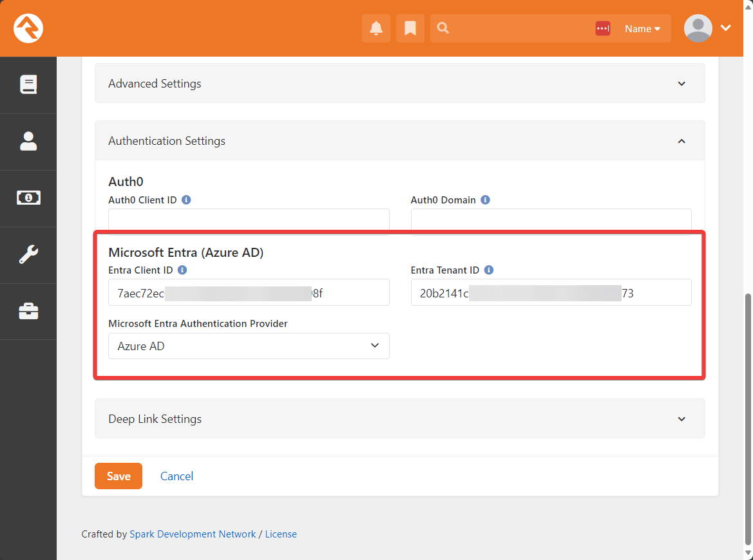Open the bookmarks icon
This screenshot has height=560, width=753.
click(410, 28)
